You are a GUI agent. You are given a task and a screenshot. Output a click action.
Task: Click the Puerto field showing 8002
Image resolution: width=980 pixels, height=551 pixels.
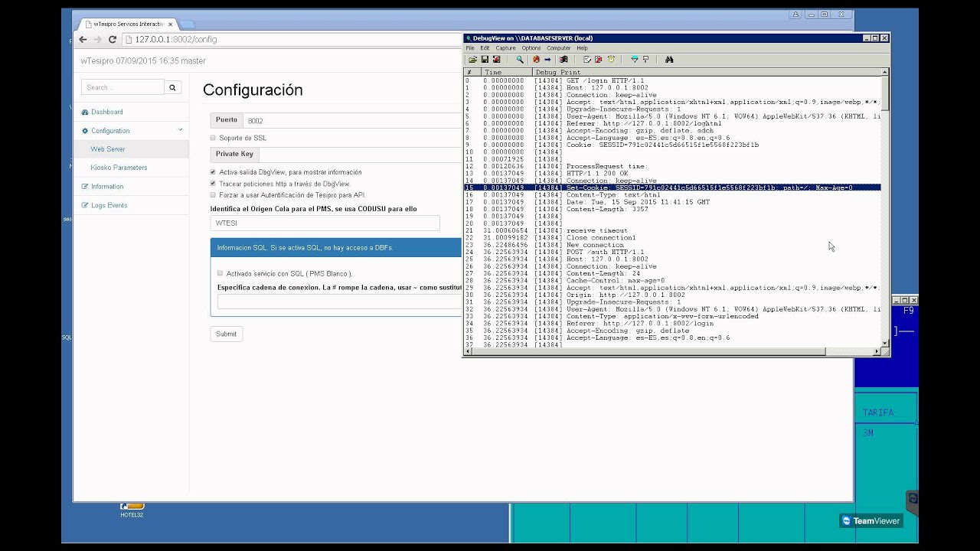(352, 120)
